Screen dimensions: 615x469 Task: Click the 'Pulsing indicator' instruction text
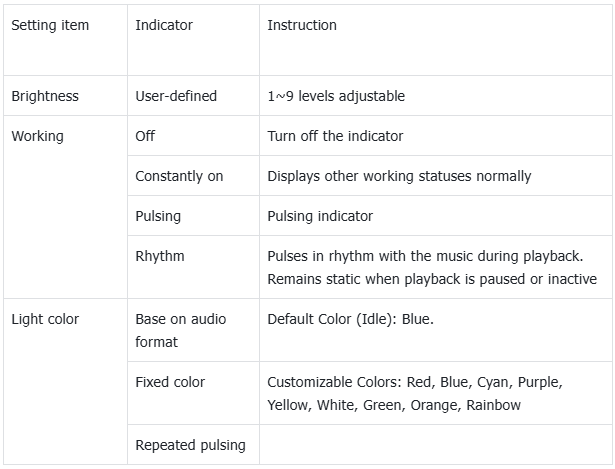coord(319,216)
